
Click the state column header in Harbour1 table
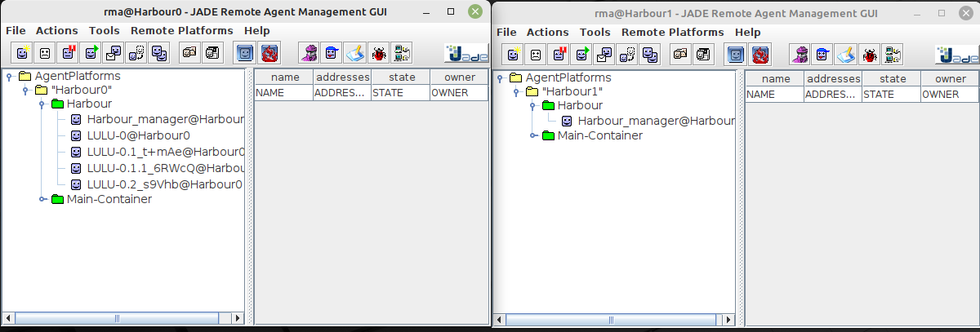point(892,79)
